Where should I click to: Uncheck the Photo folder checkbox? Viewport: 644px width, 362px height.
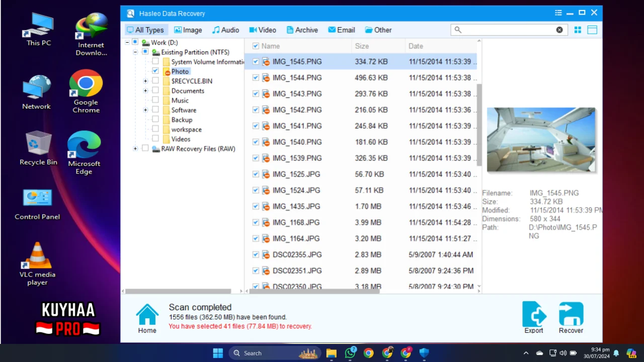point(155,71)
